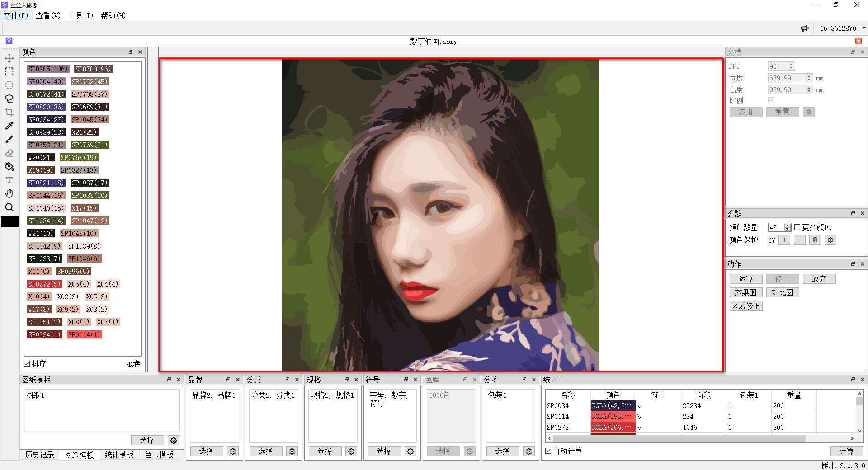This screenshot has width=868, height=470.
Task: Switch to the 色卡模板 tab
Action: pyautogui.click(x=159, y=455)
